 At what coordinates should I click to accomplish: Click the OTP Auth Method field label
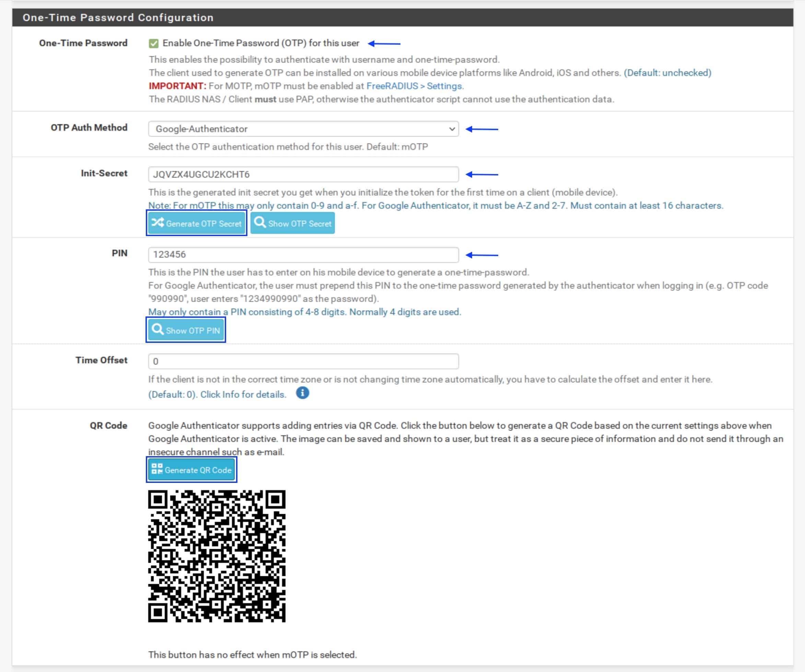(89, 128)
